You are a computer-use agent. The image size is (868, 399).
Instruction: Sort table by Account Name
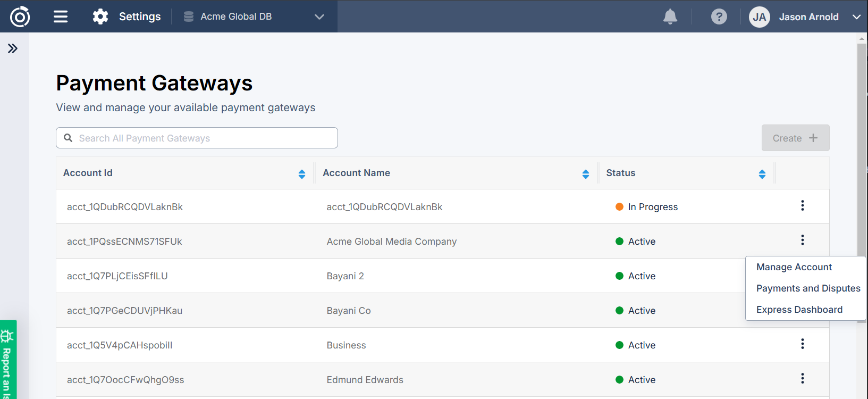[585, 174]
